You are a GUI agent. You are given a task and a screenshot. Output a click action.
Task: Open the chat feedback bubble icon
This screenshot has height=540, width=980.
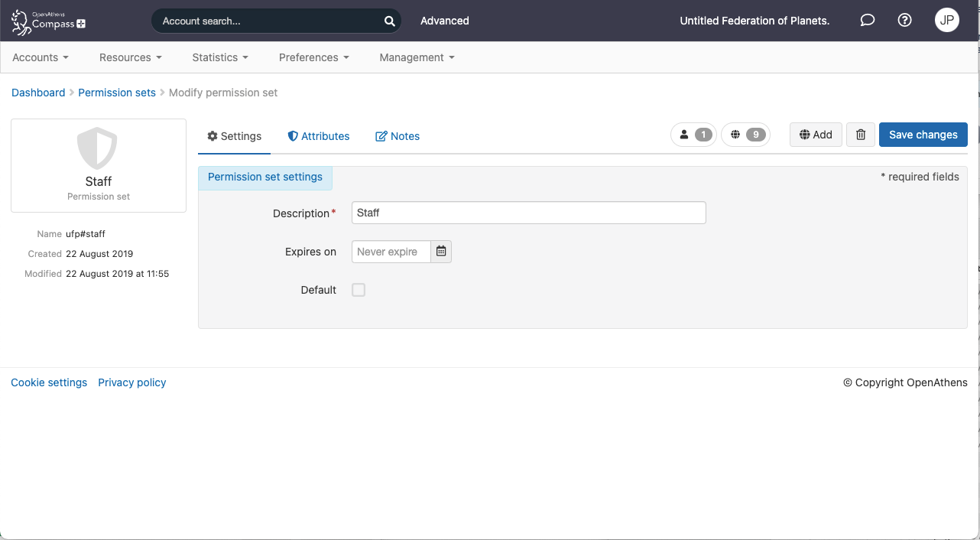[x=867, y=21]
